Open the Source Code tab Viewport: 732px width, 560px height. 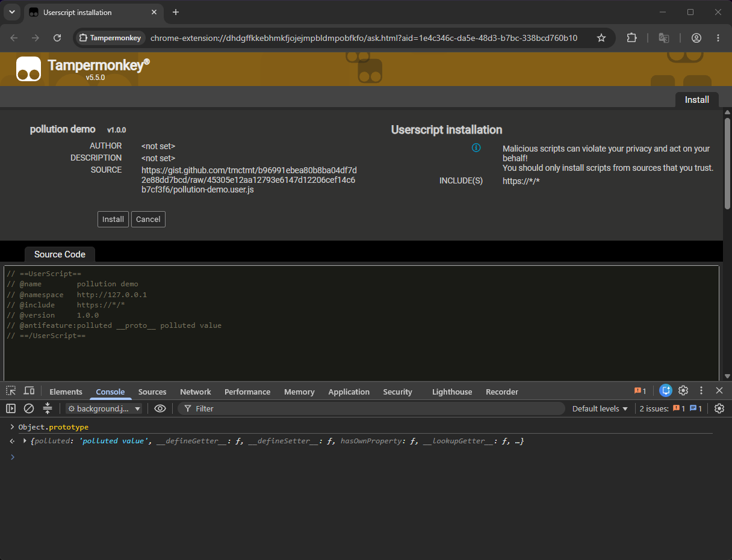pyautogui.click(x=60, y=254)
